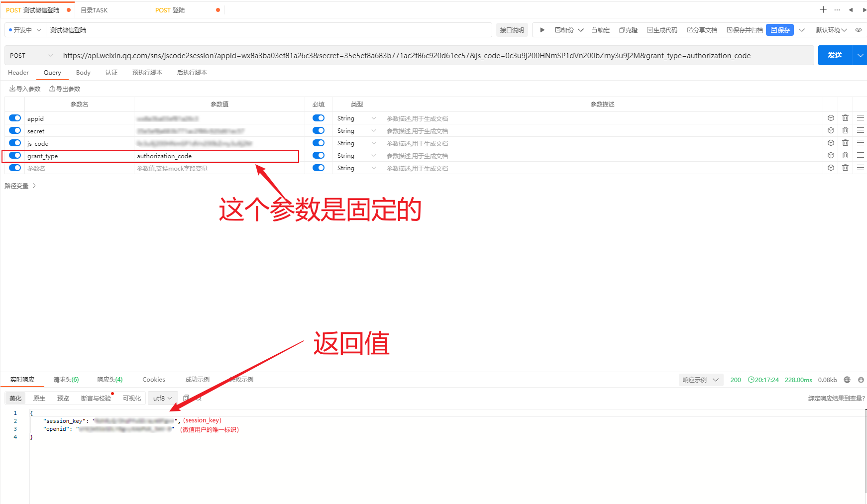Screen dimensions: 867x504
Task: Delete the grant_type parameter row
Action: pyautogui.click(x=845, y=155)
